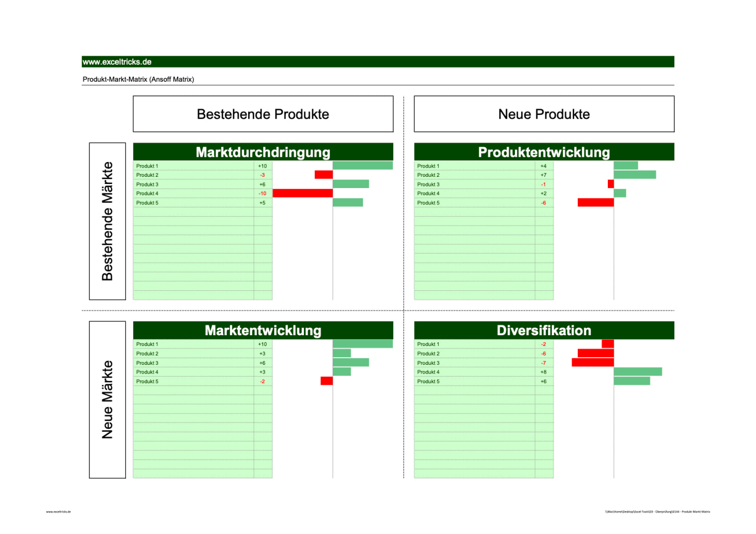
Task: Click the -10 value in Marktdurchdringung
Action: 263,194
